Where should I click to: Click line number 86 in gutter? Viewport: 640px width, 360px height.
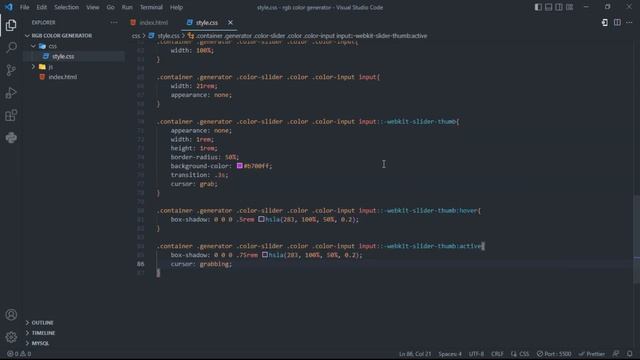(140, 264)
